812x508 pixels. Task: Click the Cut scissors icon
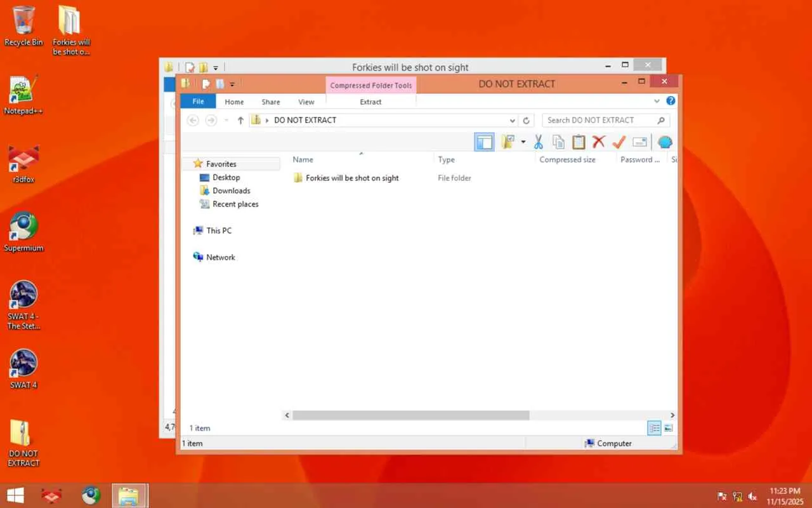[x=539, y=142]
